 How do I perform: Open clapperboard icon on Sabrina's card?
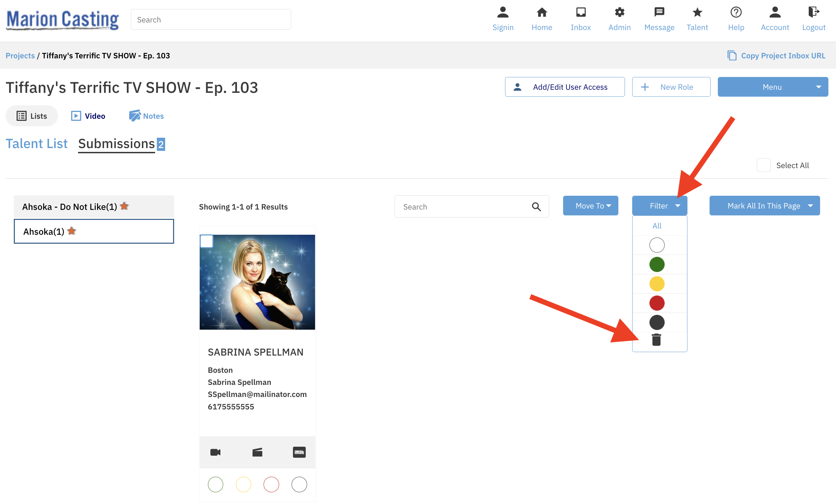click(x=257, y=452)
